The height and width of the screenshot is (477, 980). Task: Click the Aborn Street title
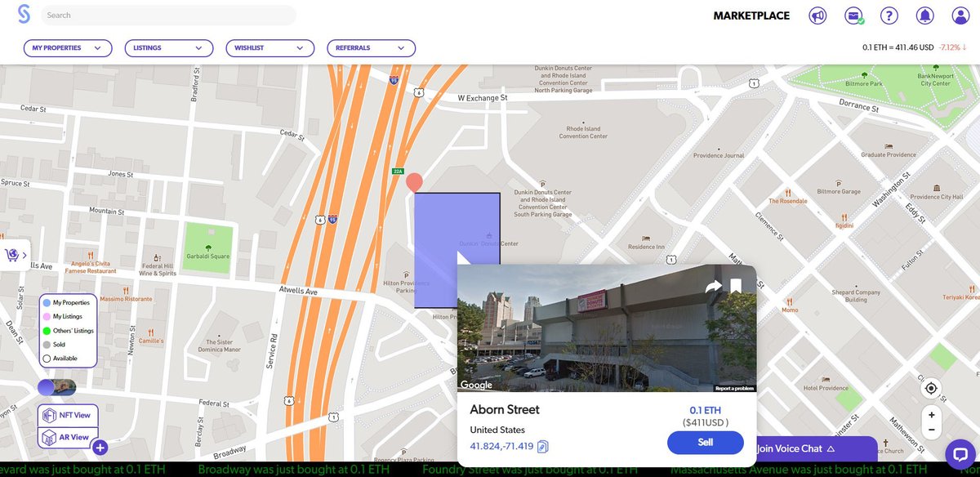505,409
